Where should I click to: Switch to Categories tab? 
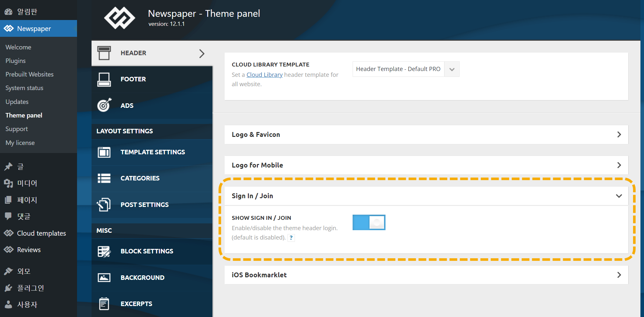click(x=152, y=178)
